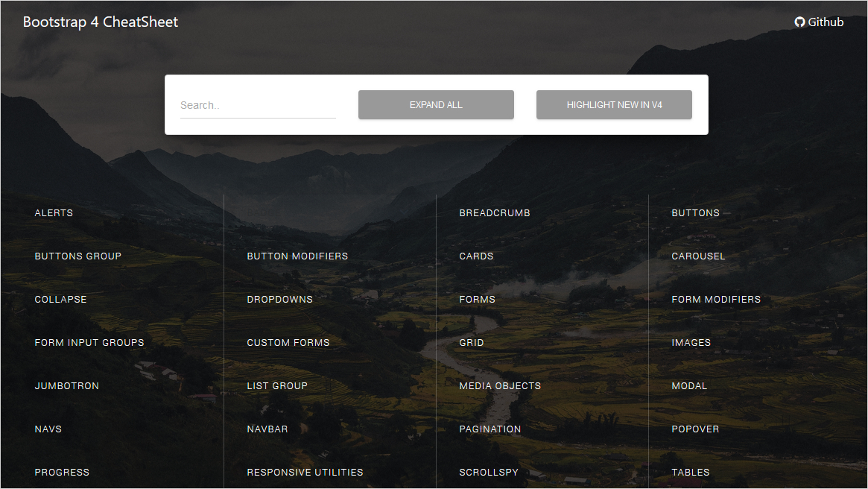
Task: Click the Github icon in header
Action: tap(799, 22)
